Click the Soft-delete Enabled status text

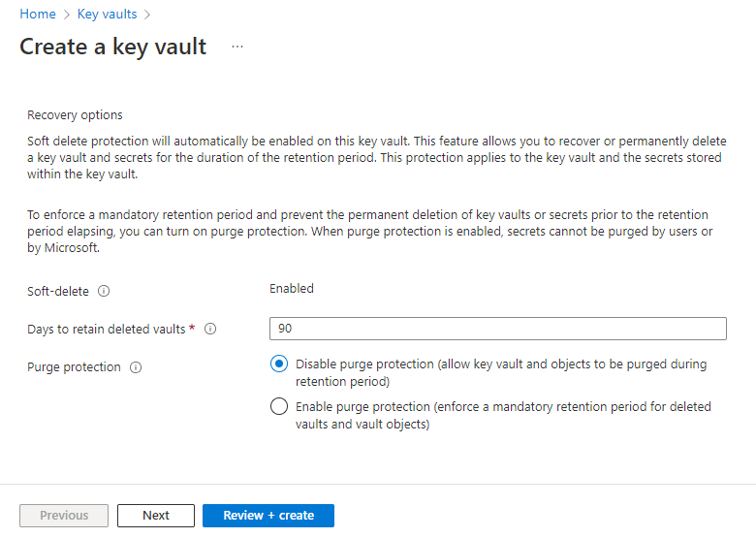pyautogui.click(x=292, y=288)
